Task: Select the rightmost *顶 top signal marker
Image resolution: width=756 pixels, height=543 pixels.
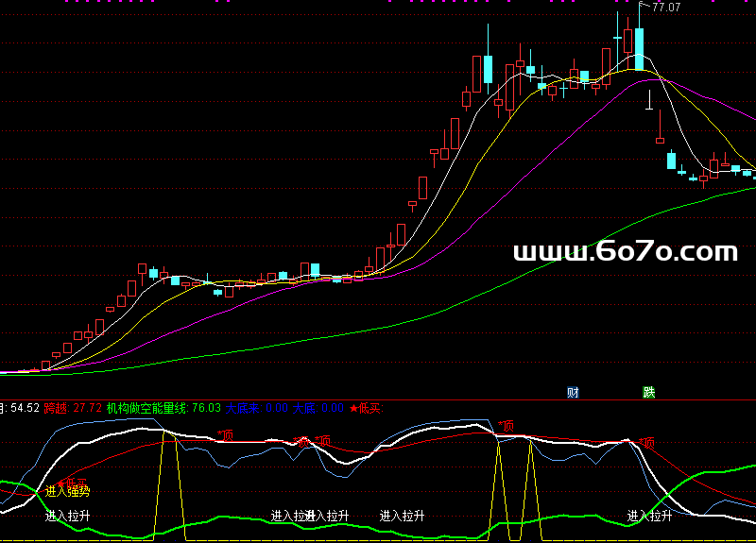Action: pyautogui.click(x=646, y=442)
